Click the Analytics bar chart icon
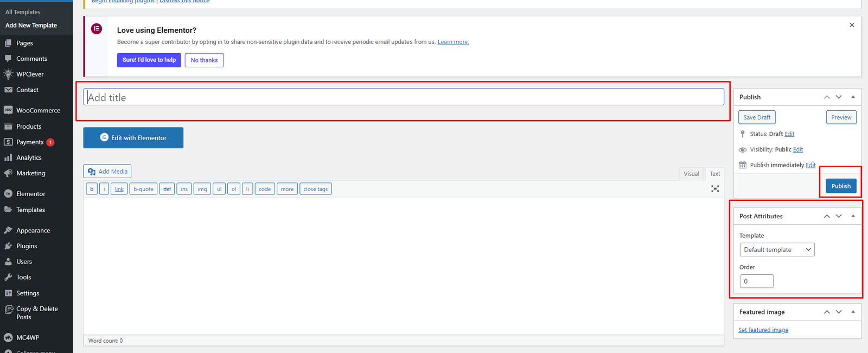This screenshot has width=868, height=353. (x=8, y=157)
